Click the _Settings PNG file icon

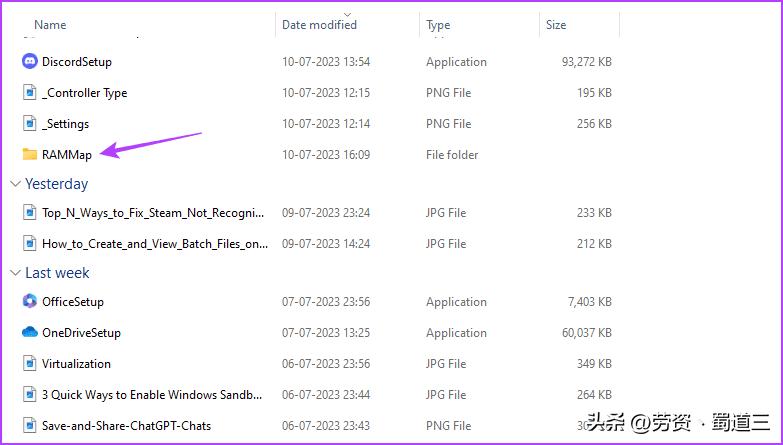(30, 123)
